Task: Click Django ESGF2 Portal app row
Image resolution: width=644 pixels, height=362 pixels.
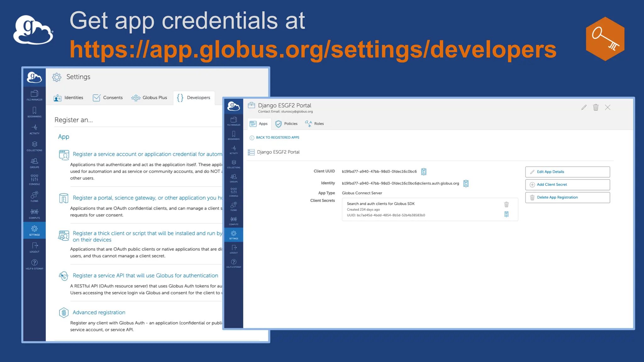Action: point(274,152)
